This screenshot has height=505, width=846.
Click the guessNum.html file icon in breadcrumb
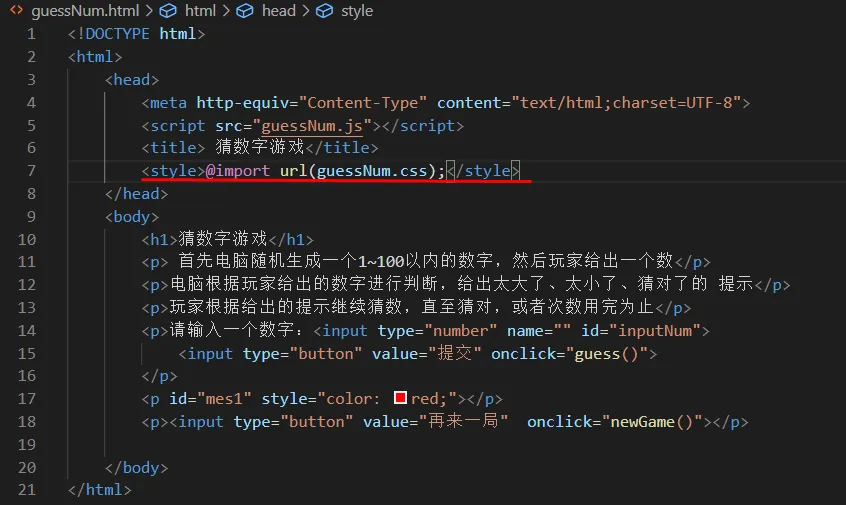coord(17,11)
